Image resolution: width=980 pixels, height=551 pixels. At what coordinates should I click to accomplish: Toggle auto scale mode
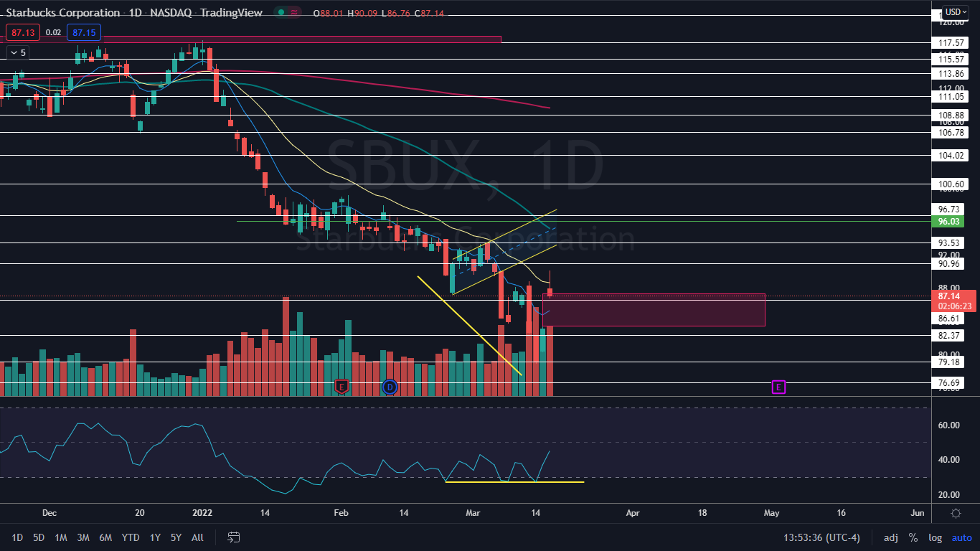pos(961,537)
